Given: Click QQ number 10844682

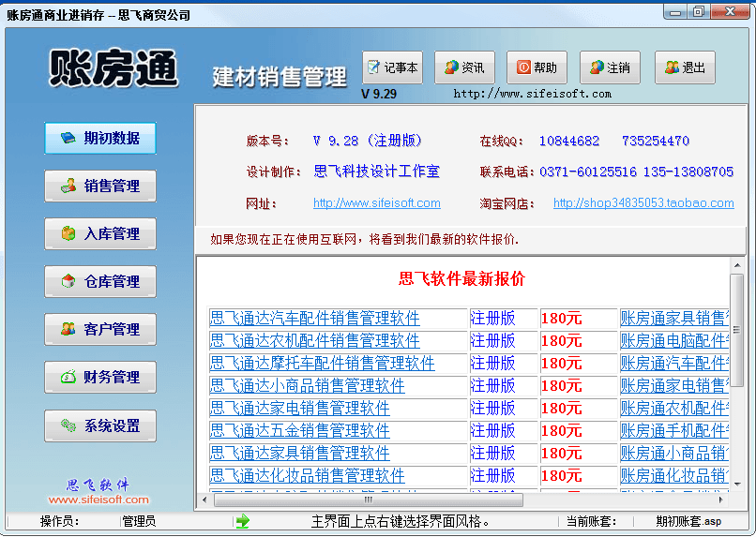Looking at the screenshot, I should click(569, 142).
